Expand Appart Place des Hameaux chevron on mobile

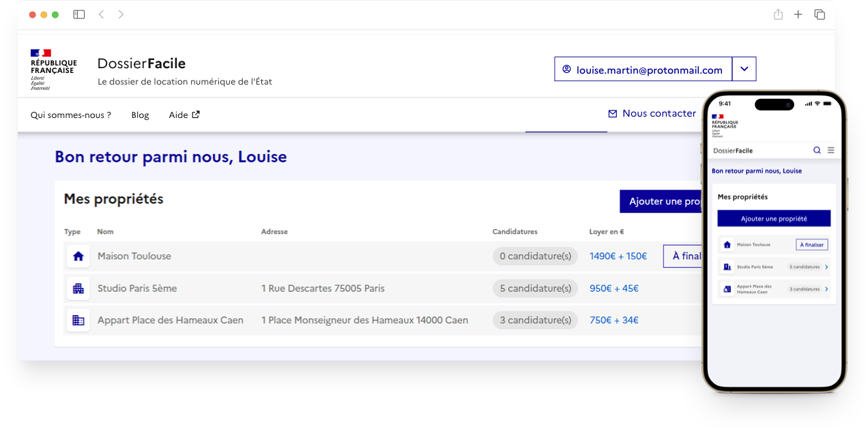[x=826, y=289]
